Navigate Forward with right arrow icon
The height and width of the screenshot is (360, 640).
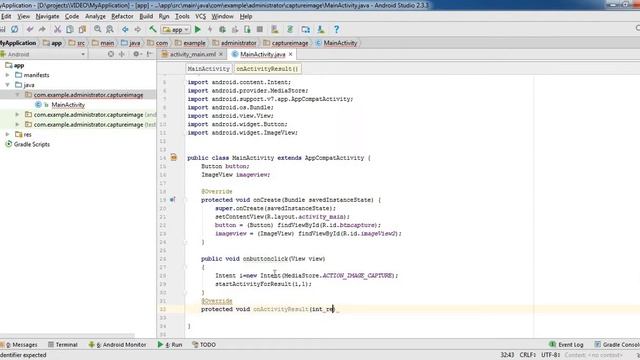[138, 29]
